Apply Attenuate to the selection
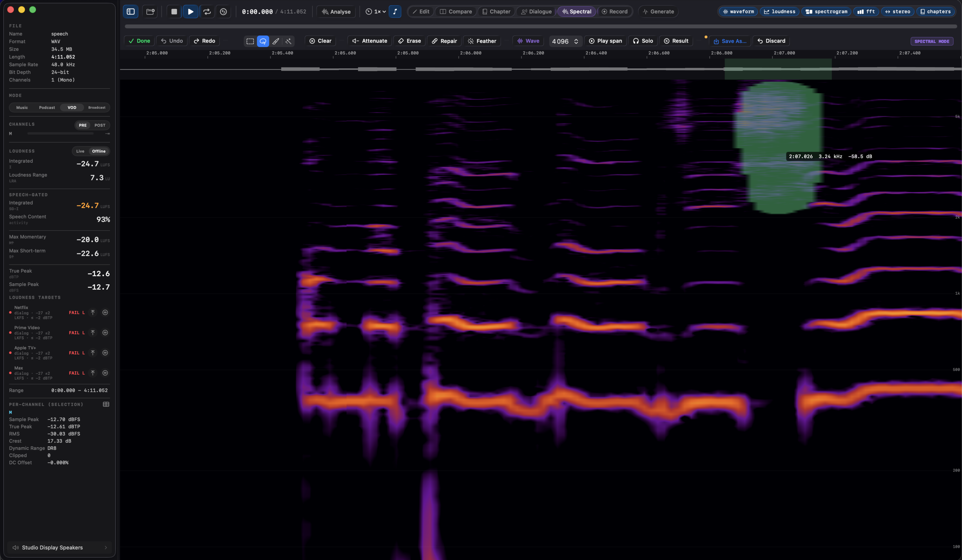Viewport: 962px width, 560px height. (x=370, y=41)
